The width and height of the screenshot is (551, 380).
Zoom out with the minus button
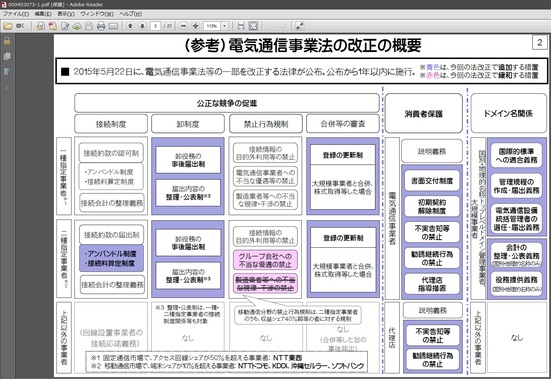pos(183,26)
